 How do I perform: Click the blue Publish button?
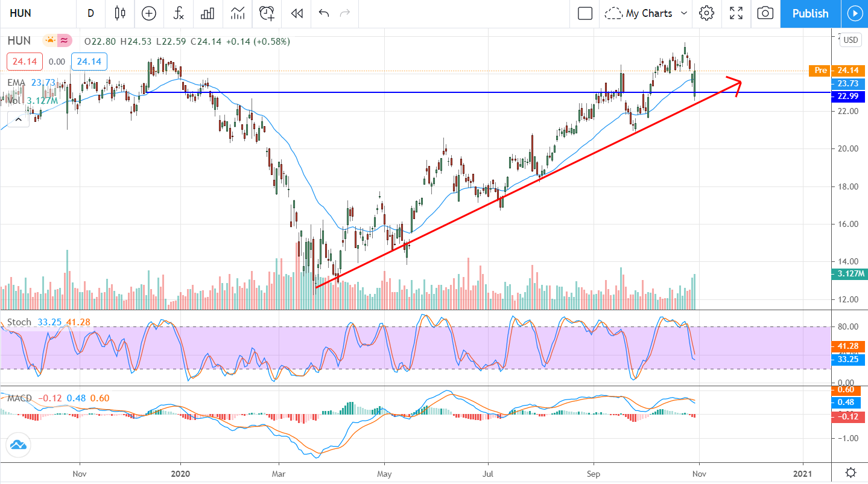coord(809,13)
